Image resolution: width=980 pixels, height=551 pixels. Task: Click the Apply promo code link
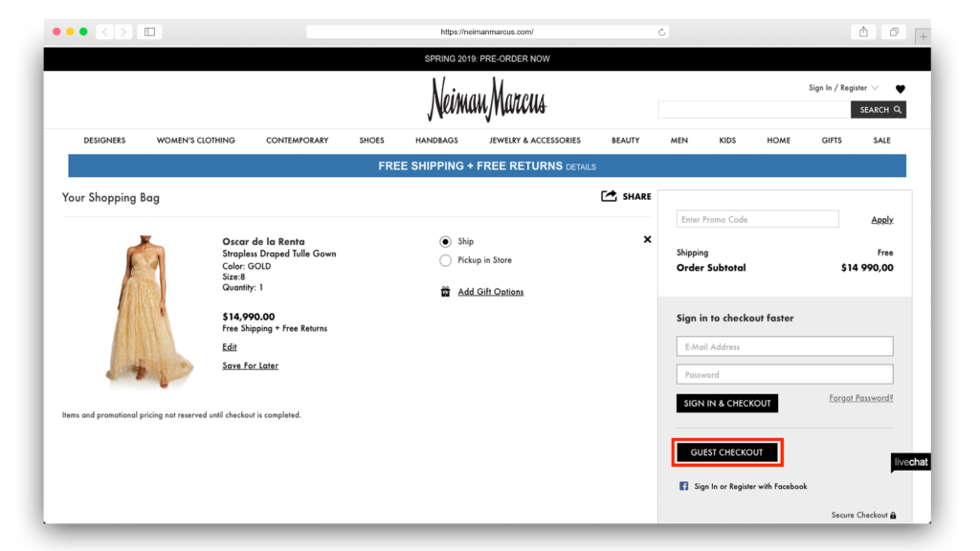[881, 220]
